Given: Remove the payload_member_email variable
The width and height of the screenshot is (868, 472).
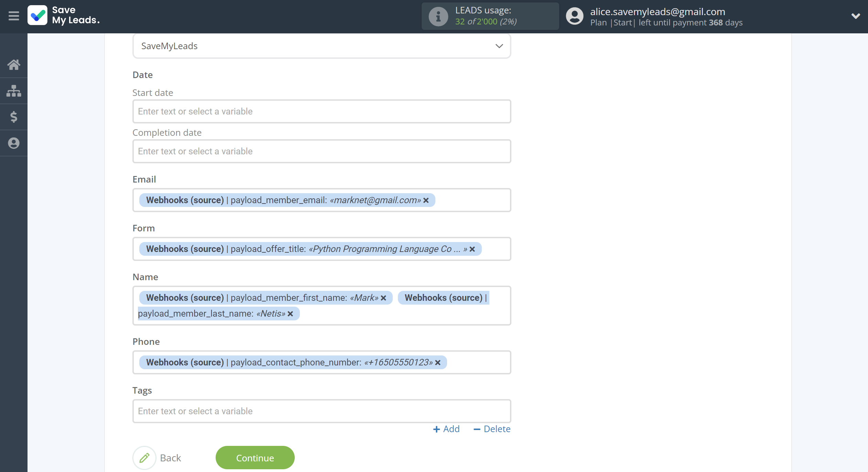Looking at the screenshot, I should 426,200.
